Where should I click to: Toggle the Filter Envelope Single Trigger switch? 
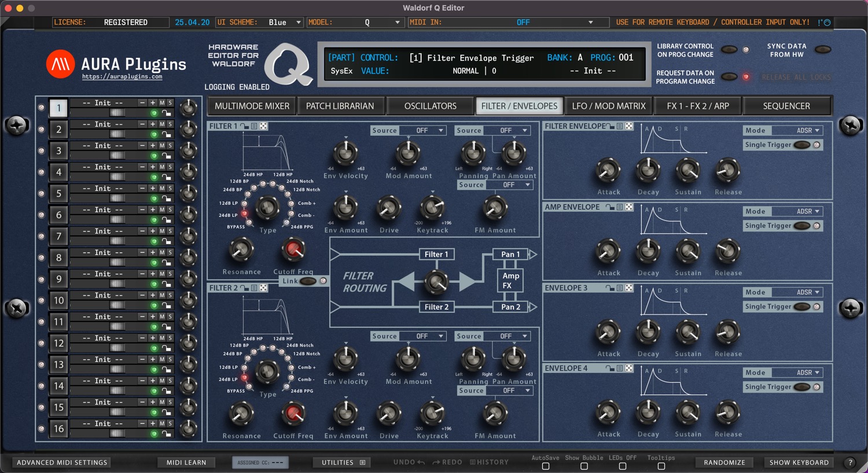click(x=802, y=145)
